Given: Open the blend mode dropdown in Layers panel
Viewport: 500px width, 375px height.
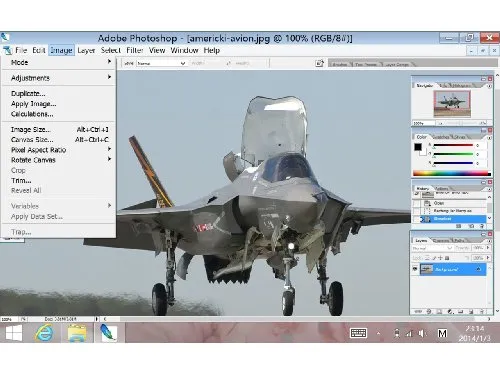Looking at the screenshot, I should (x=432, y=248).
